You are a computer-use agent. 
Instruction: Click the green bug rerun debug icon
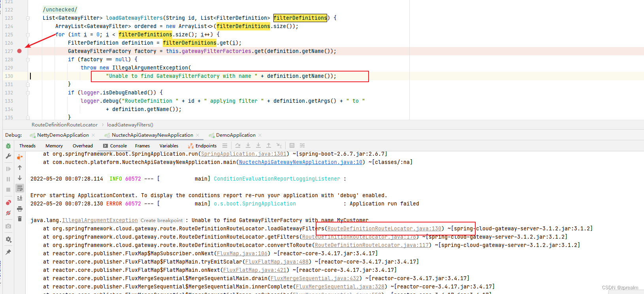[8, 146]
